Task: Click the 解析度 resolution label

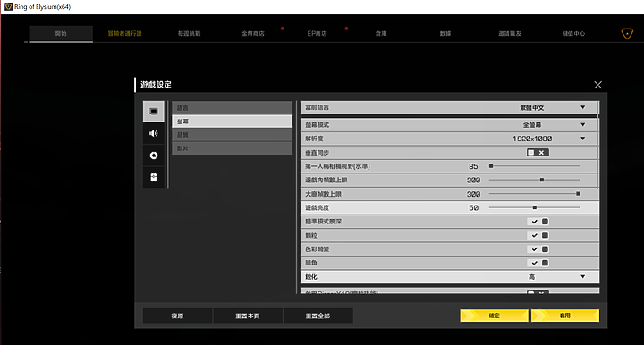Action: click(x=314, y=139)
